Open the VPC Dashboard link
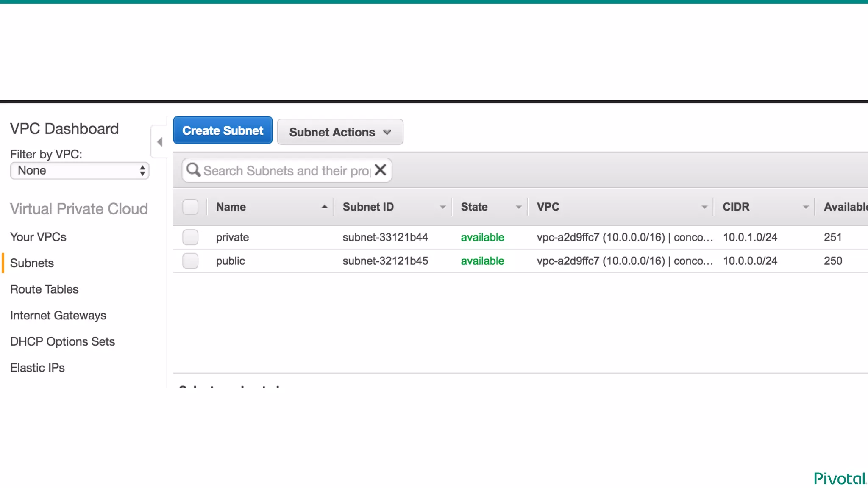Viewport: 868px width, 488px height. click(64, 129)
